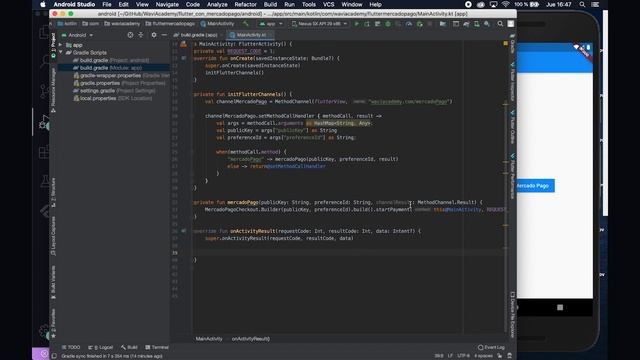The height and width of the screenshot is (360, 640).
Task: Click onActivityResult() in bottom breadcrumb
Action: [251, 339]
